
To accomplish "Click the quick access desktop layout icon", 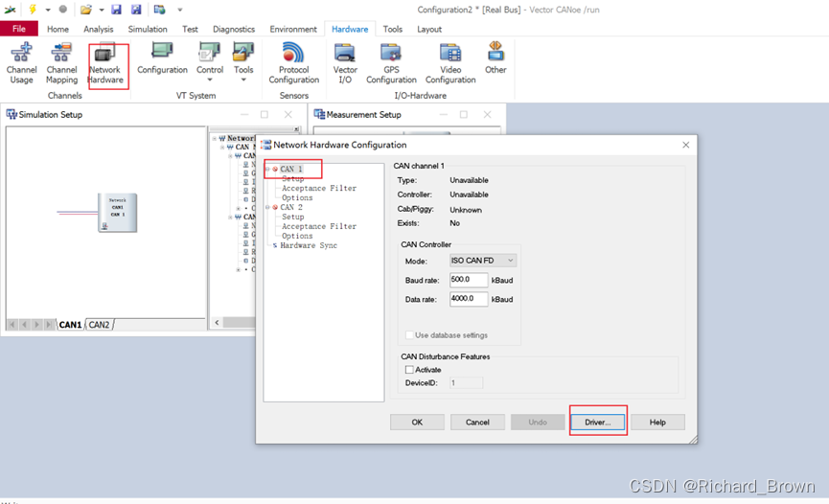I will (x=159, y=10).
